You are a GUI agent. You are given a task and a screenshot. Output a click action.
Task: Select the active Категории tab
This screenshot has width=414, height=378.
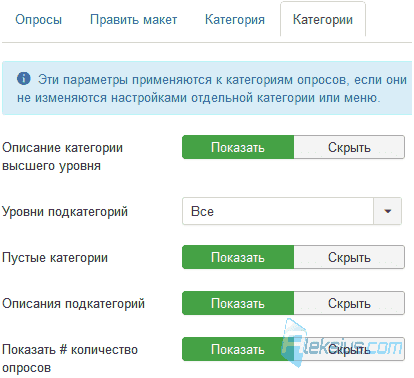pyautogui.click(x=323, y=19)
